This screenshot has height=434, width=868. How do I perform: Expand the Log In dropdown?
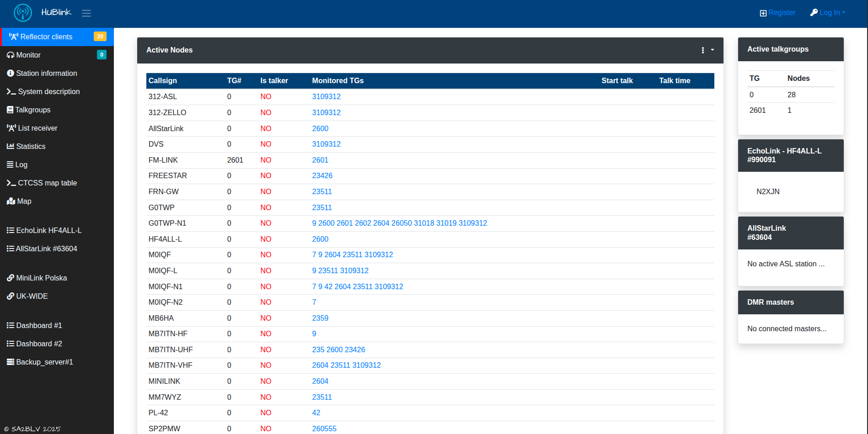829,13
